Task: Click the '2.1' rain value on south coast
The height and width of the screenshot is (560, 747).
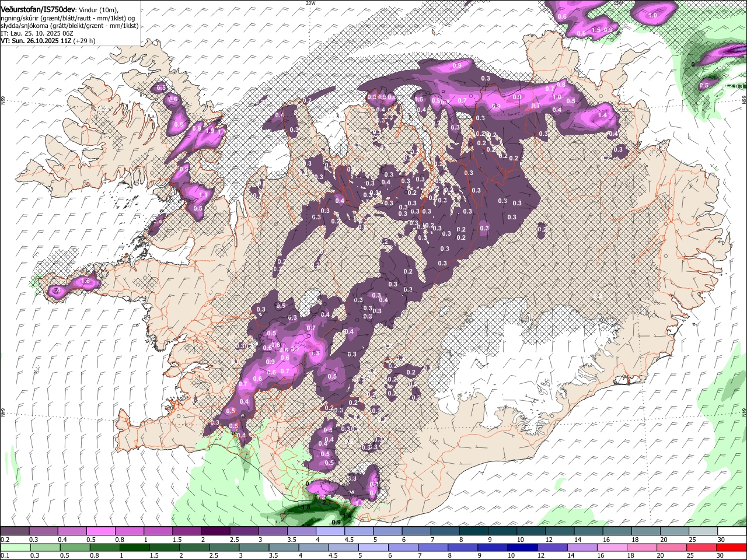Action: 327,502
